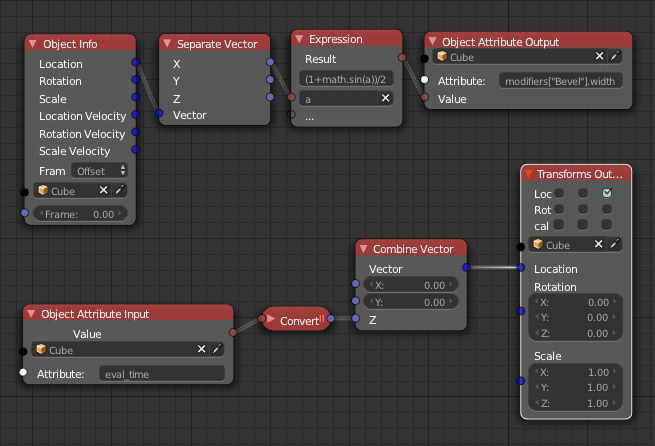Toggle Loc Y checkbox in Transforms Output
Screen dimensions: 655x446
583,193
